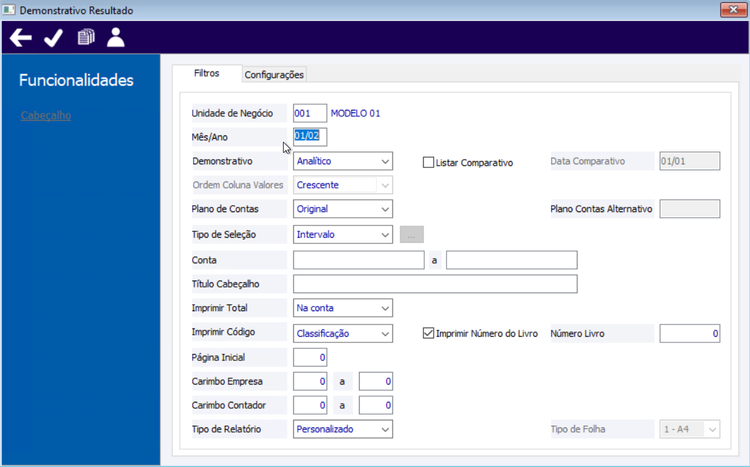Click the Funcionalidades heading
Viewport: 750px width, 467px height.
(76, 80)
